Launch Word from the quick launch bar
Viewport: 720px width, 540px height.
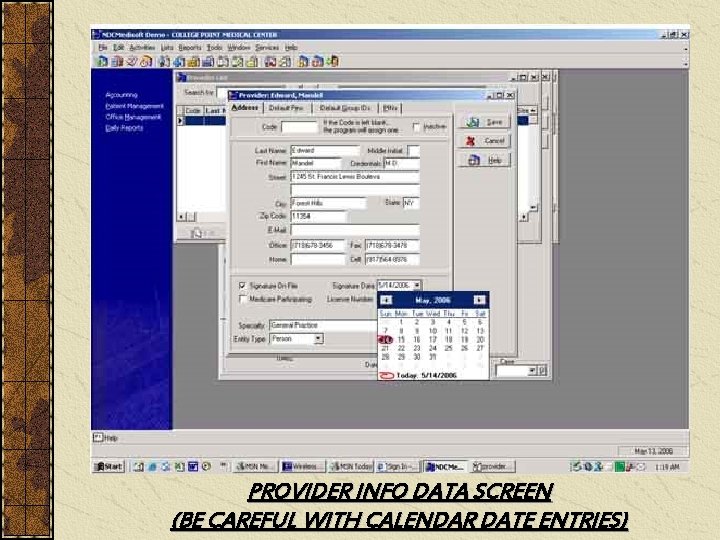pyautogui.click(x=193, y=467)
